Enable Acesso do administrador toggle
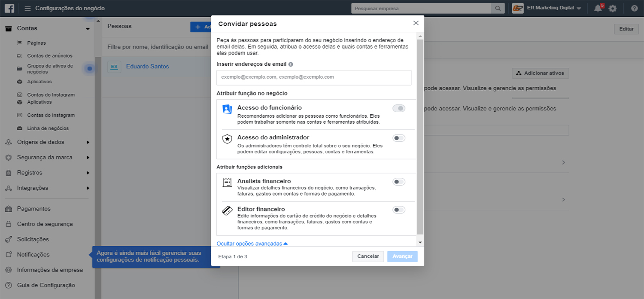 399,138
